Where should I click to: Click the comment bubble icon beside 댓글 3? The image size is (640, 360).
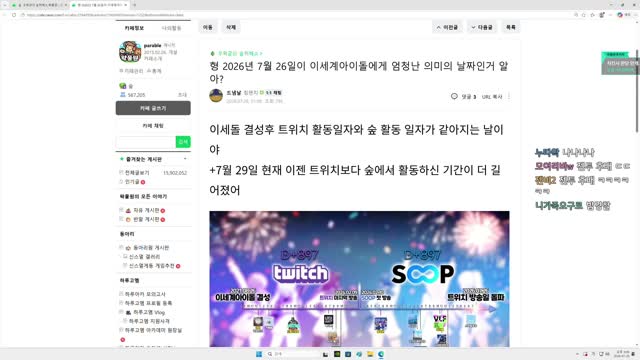[x=454, y=96]
